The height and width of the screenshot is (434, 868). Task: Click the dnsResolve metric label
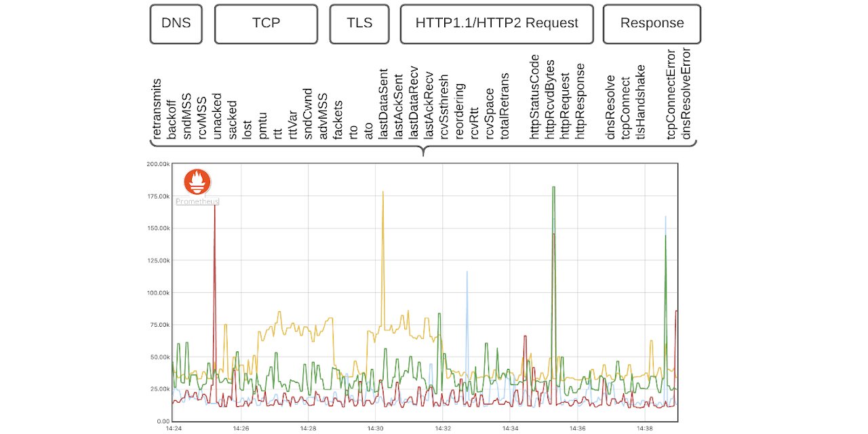coord(610,108)
